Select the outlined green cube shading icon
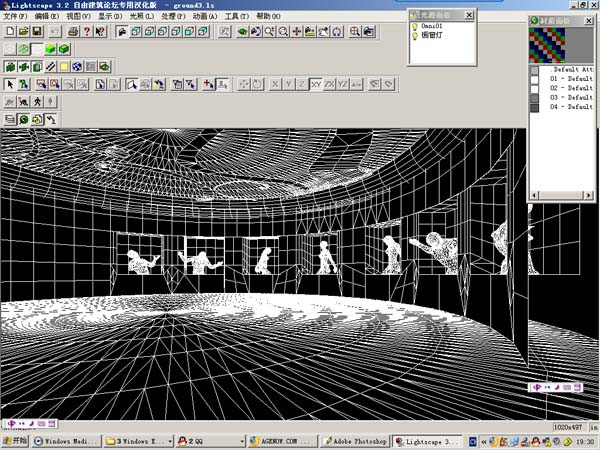This screenshot has width=600, height=450. [x=64, y=49]
